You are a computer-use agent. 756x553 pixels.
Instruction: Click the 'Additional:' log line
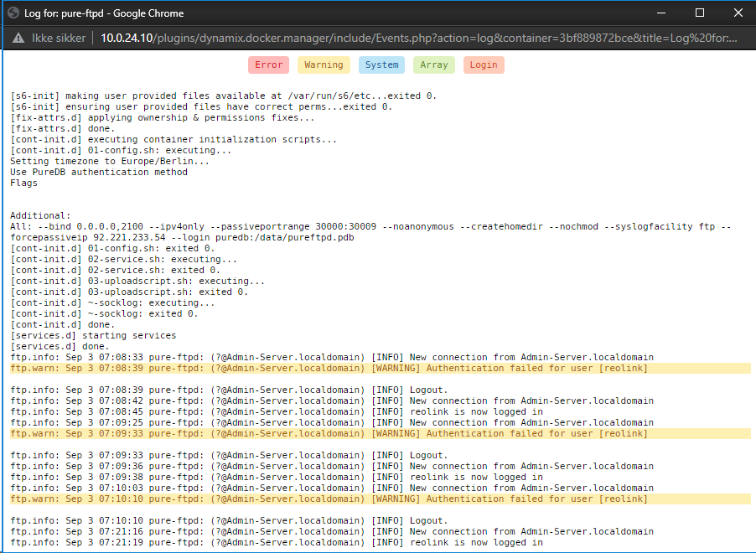(x=40, y=215)
